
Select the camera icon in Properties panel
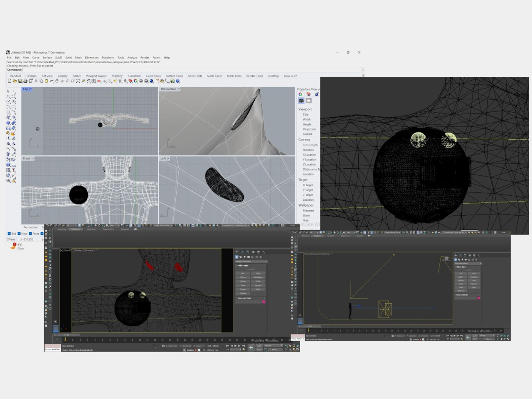[301, 101]
